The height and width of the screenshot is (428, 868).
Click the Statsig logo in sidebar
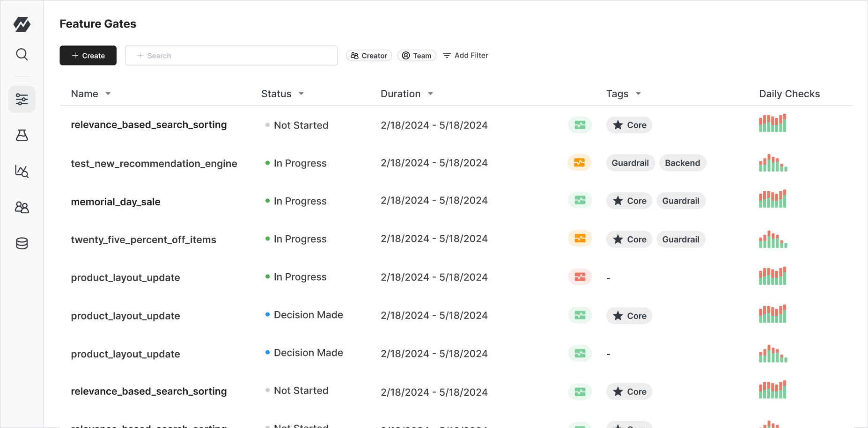[22, 24]
